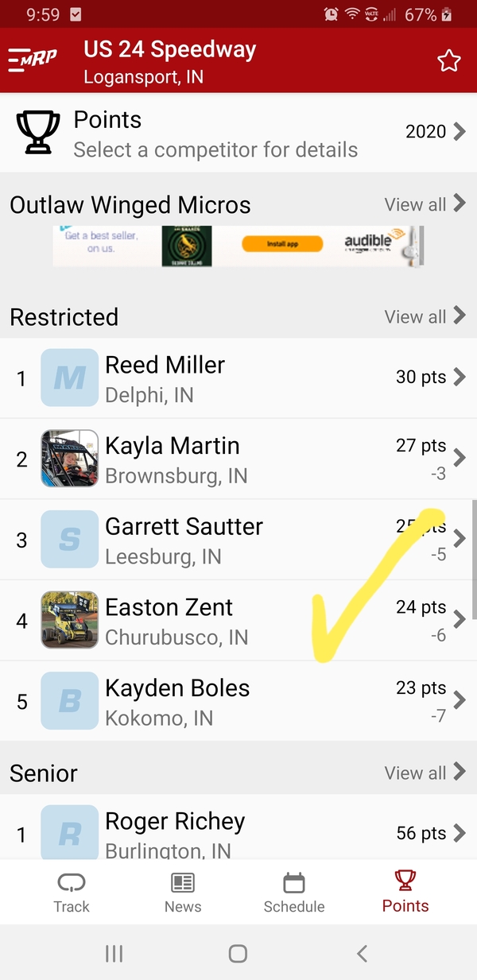
Task: Open the Schedule tab
Action: click(x=294, y=893)
